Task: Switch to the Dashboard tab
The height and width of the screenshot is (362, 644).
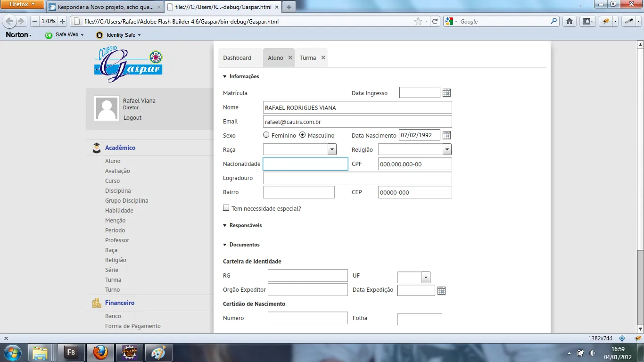Action: (x=237, y=58)
